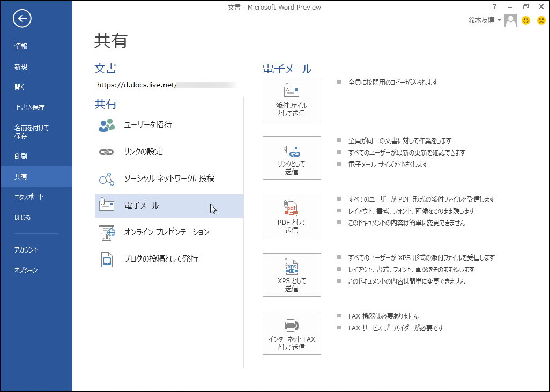
Task: Open Help with the question mark
Action: (x=494, y=6)
